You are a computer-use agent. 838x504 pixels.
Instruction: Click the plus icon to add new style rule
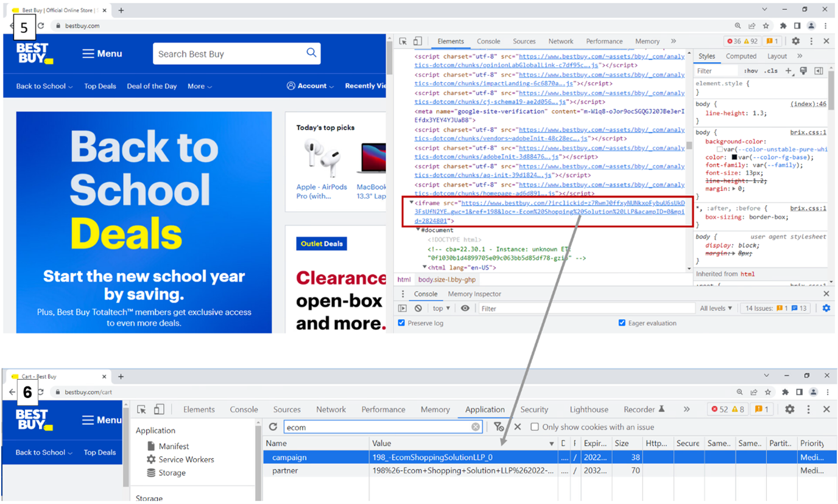[x=788, y=71]
